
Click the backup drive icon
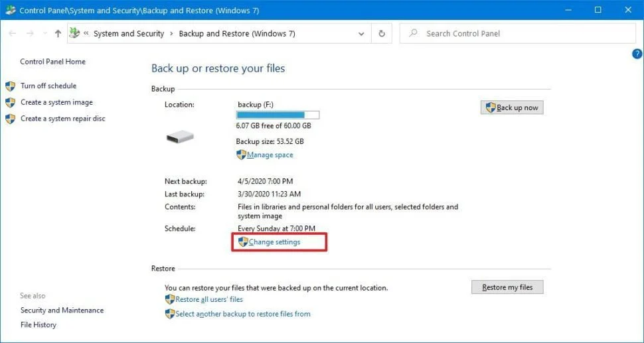click(x=179, y=137)
